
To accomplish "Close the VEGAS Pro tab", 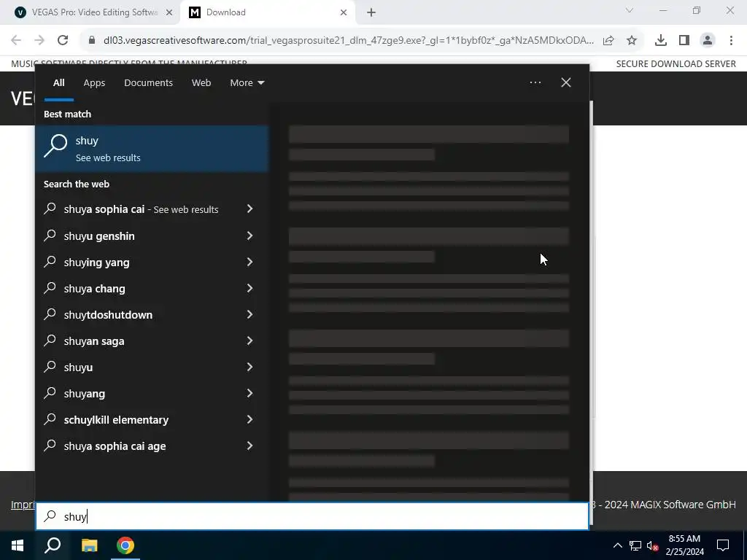I will coord(169,12).
